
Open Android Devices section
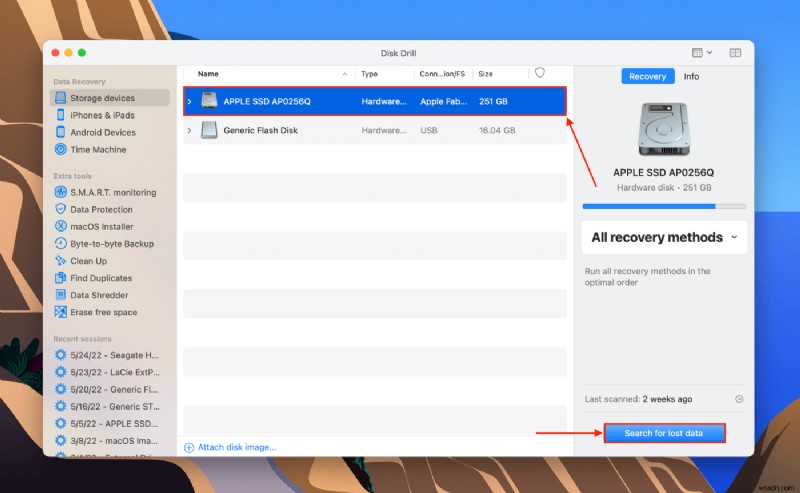103,132
